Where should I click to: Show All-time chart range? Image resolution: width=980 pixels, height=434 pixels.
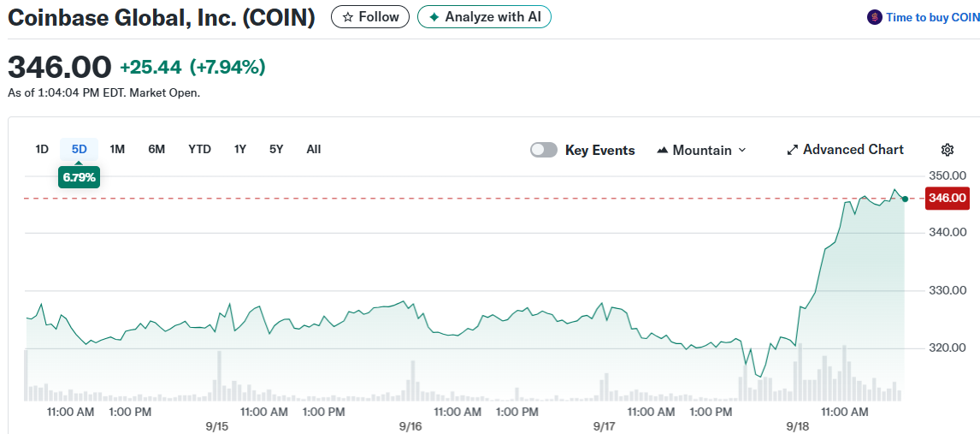click(314, 150)
